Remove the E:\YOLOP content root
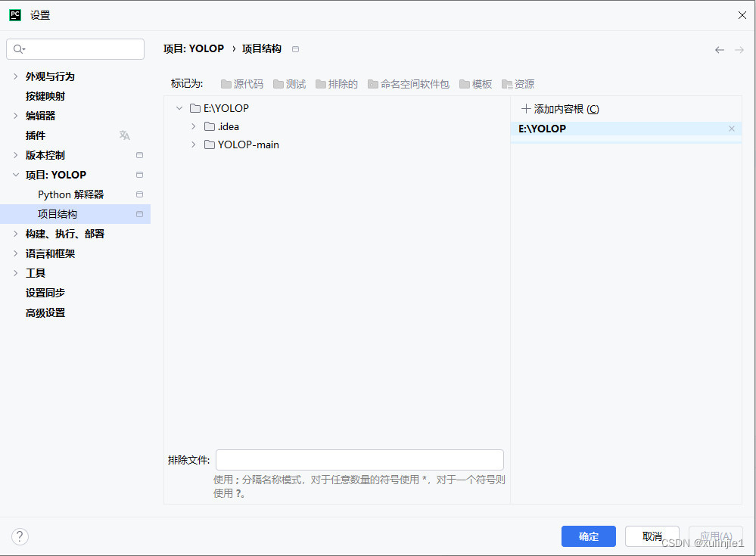Screen dimensions: 756x556 (x=732, y=129)
